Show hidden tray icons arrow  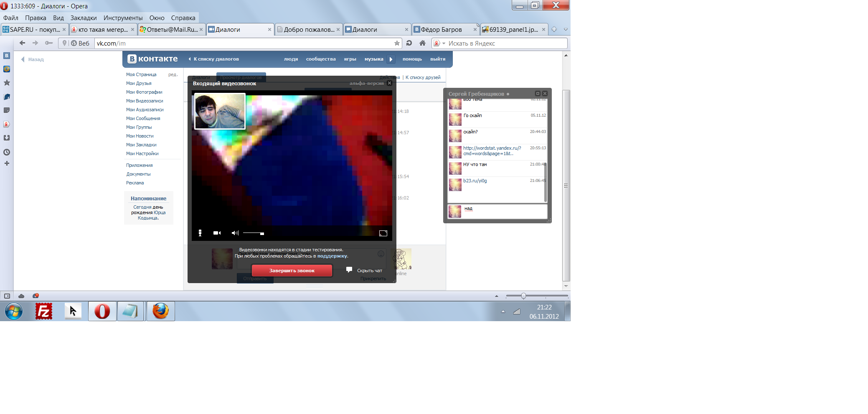(503, 312)
